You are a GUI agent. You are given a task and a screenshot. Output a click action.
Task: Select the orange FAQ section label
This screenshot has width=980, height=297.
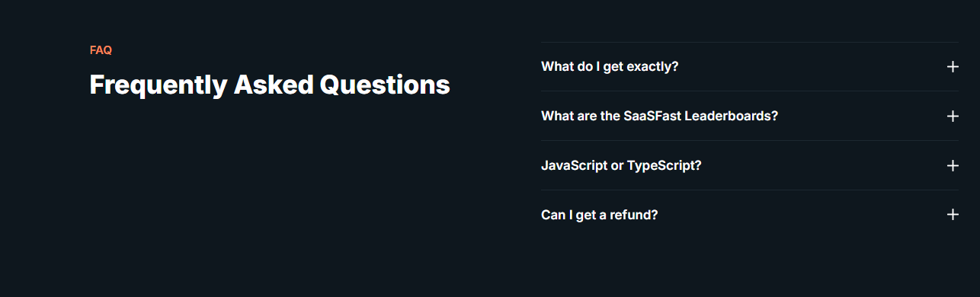[101, 50]
